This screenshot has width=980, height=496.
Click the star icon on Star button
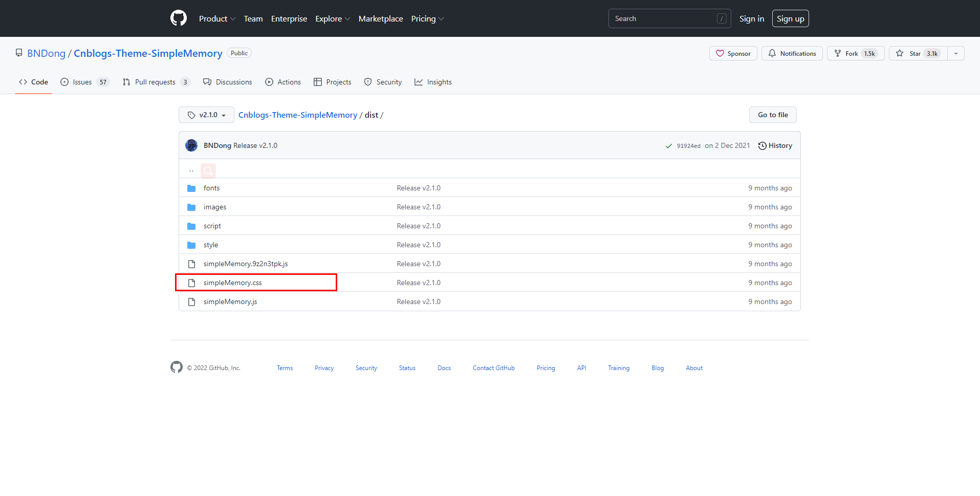coord(900,53)
